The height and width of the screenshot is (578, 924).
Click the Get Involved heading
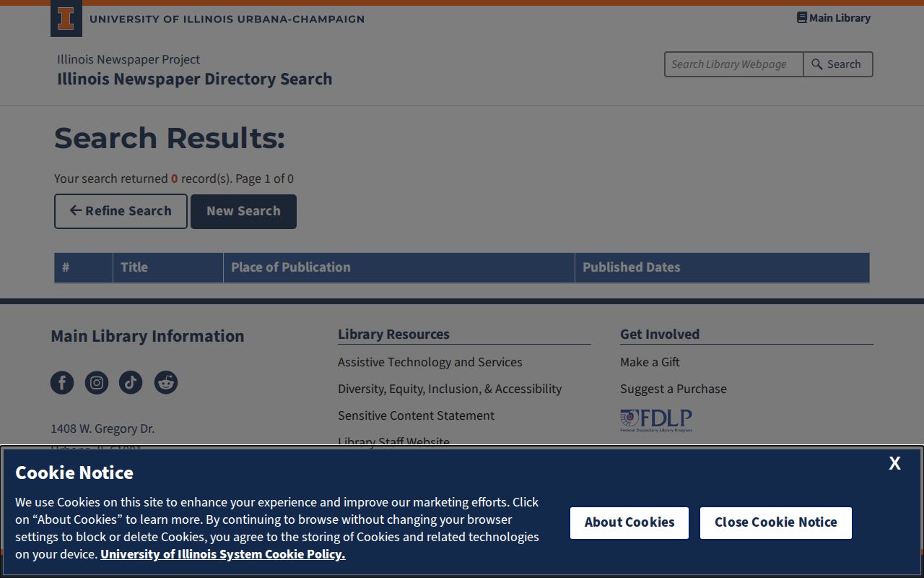click(x=660, y=334)
